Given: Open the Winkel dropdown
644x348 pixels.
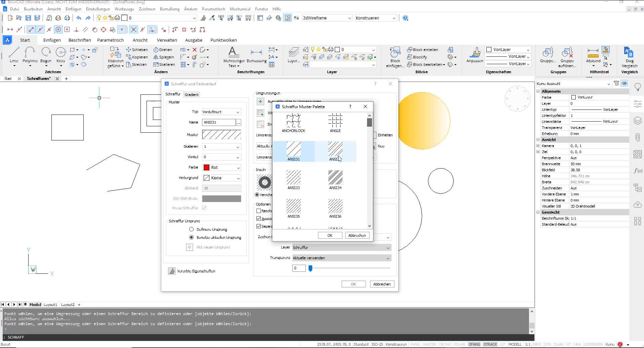Looking at the screenshot, I should coord(222,157).
